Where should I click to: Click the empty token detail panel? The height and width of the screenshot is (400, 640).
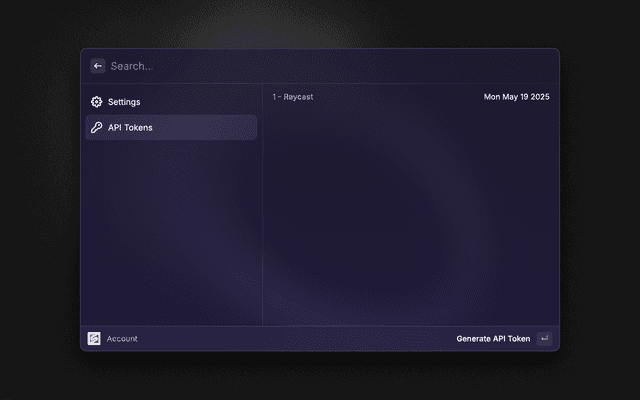[x=410, y=220]
